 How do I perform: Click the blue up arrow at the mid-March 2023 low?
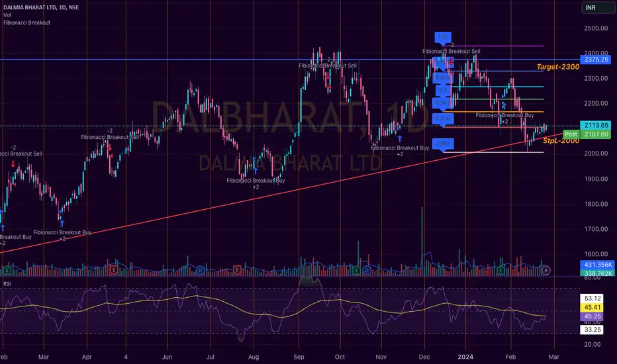[62, 224]
